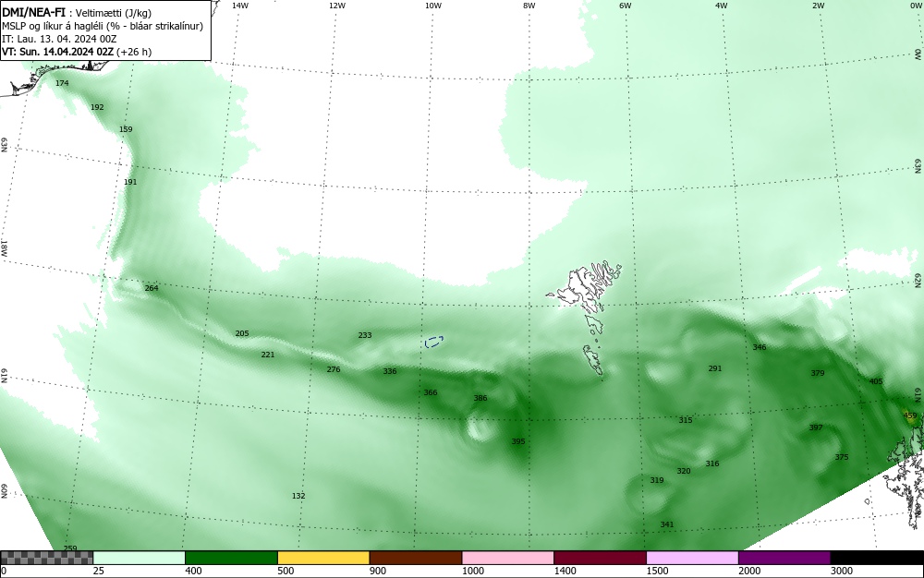Click the '12W' longitude label
The height and width of the screenshot is (578, 924).
tap(336, 6)
